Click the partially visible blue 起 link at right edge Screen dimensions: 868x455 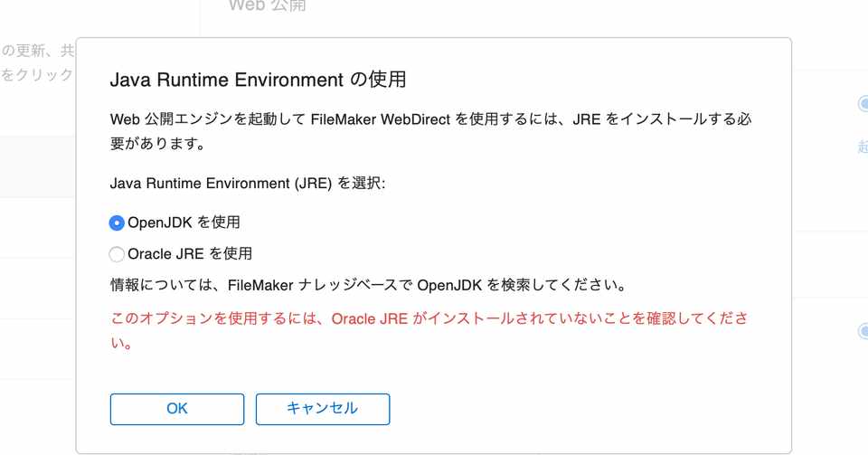(x=863, y=147)
